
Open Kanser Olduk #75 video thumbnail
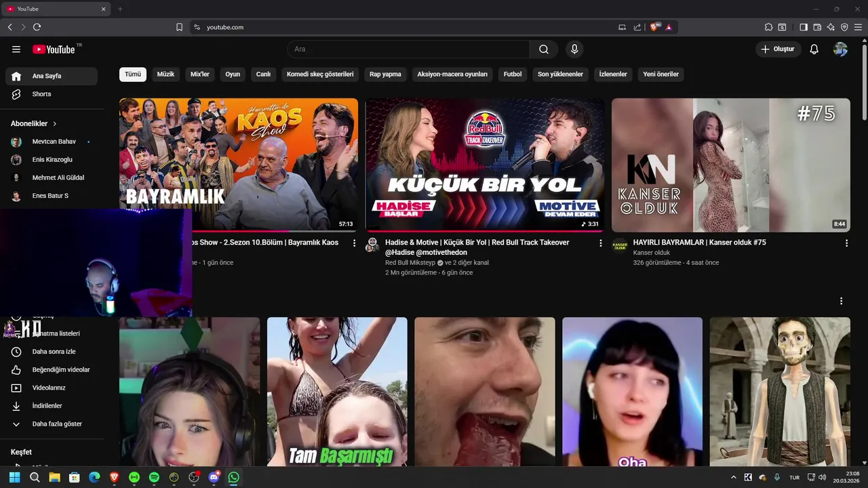[x=731, y=165]
